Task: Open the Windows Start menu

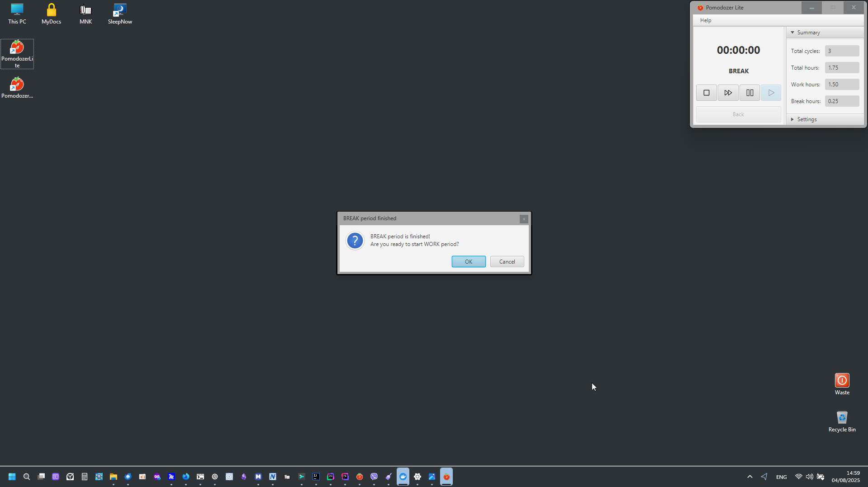Action: coord(12,477)
